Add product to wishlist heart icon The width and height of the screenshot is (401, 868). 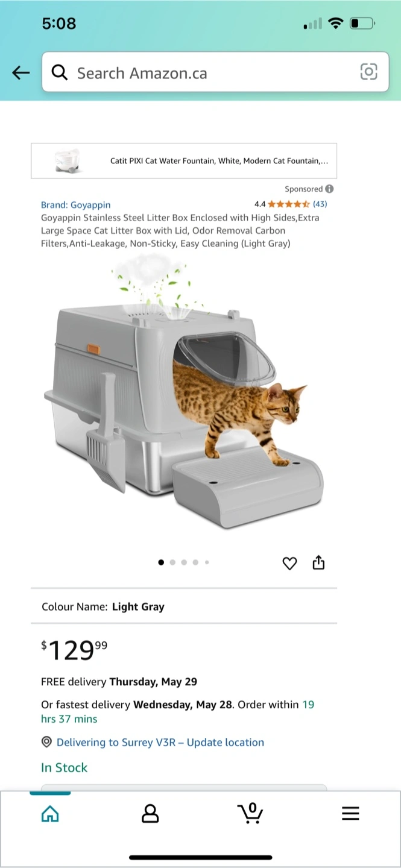point(289,563)
